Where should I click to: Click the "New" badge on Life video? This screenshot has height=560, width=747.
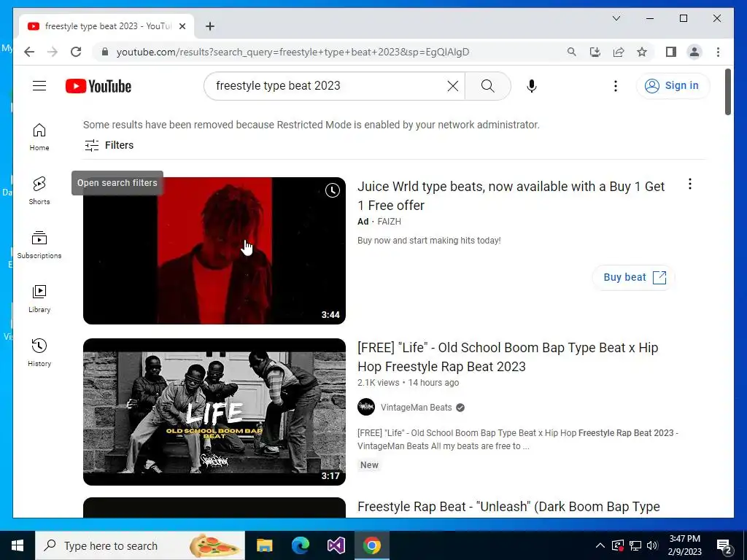(369, 465)
